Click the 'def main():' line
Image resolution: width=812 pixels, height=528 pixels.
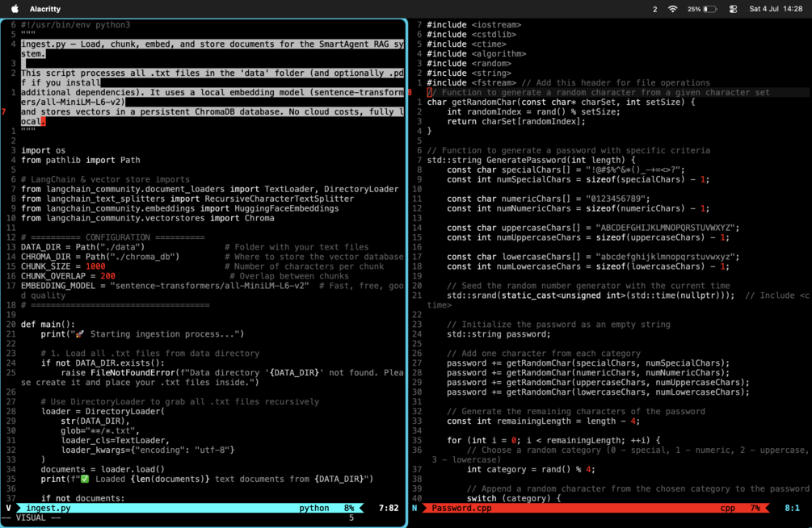coord(48,324)
